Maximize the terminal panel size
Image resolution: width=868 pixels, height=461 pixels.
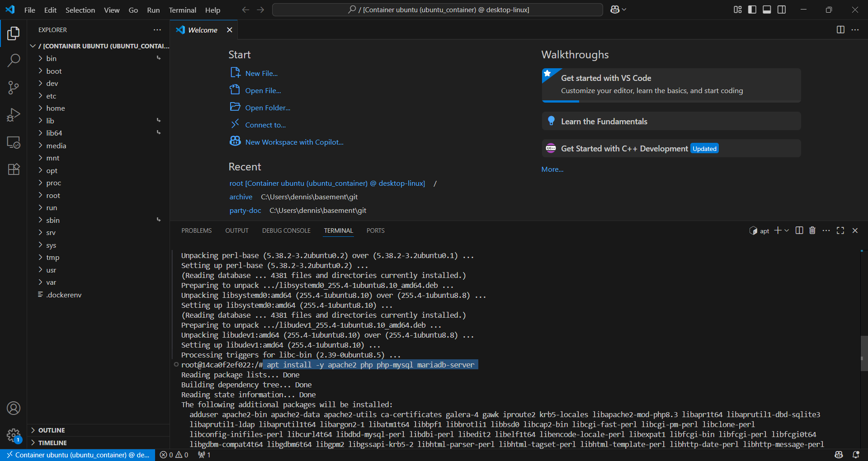pos(840,230)
